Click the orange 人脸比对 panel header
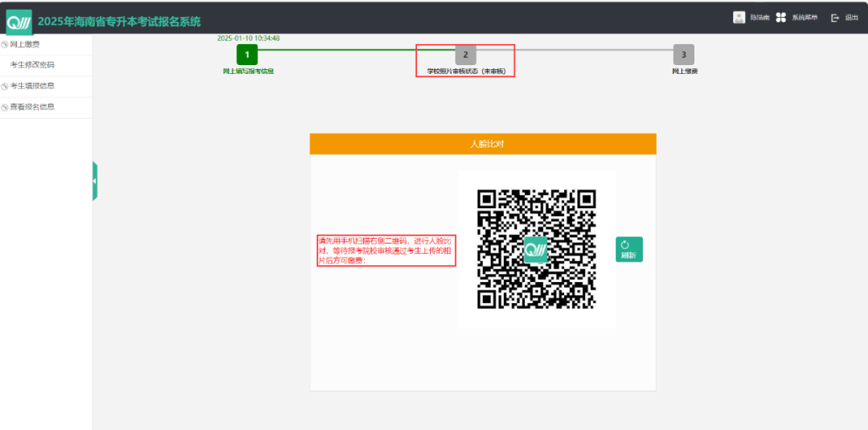 pyautogui.click(x=483, y=144)
